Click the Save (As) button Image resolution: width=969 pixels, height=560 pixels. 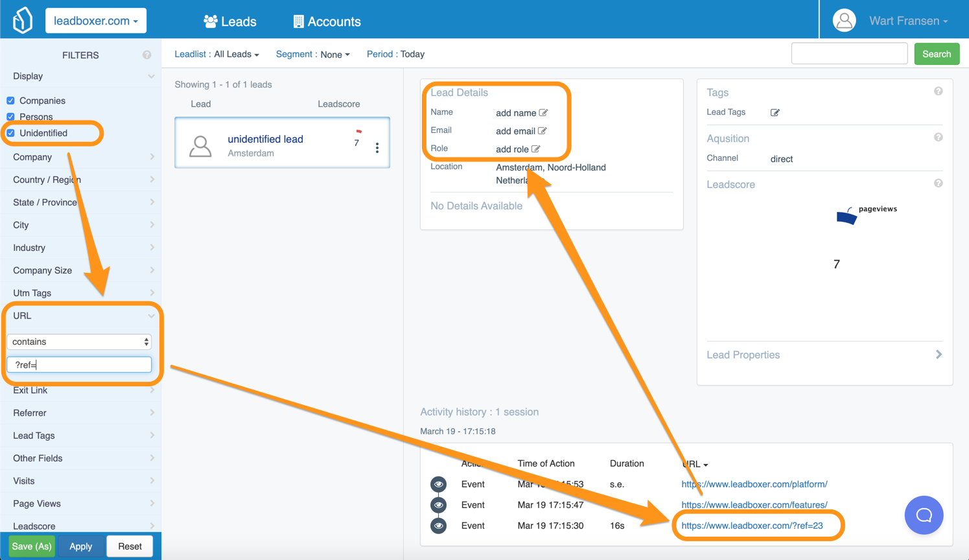click(32, 546)
